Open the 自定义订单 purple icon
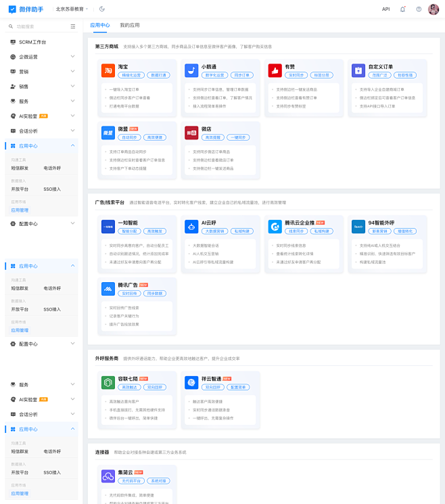 click(358, 71)
